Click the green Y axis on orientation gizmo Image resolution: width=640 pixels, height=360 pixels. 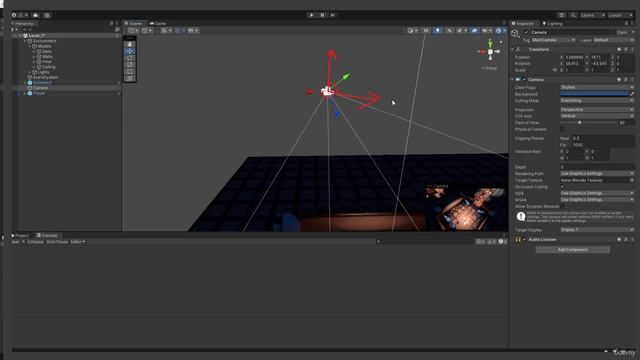(x=490, y=43)
